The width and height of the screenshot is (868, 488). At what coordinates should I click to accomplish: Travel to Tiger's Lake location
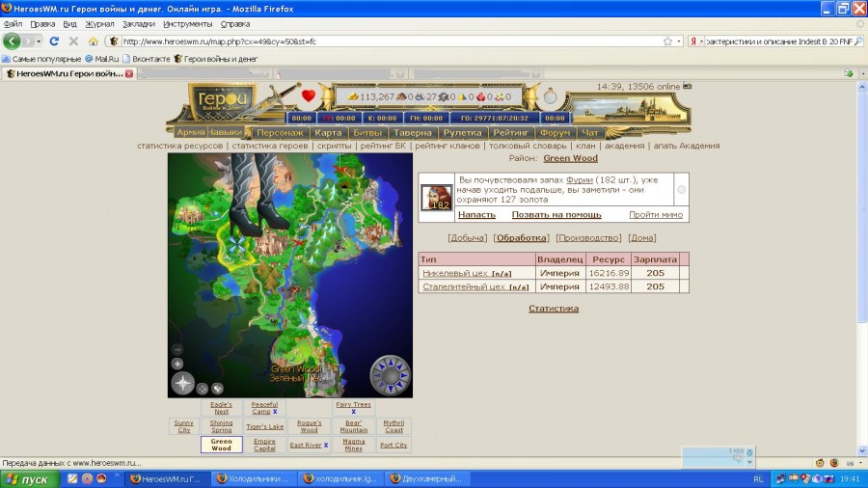click(x=264, y=426)
